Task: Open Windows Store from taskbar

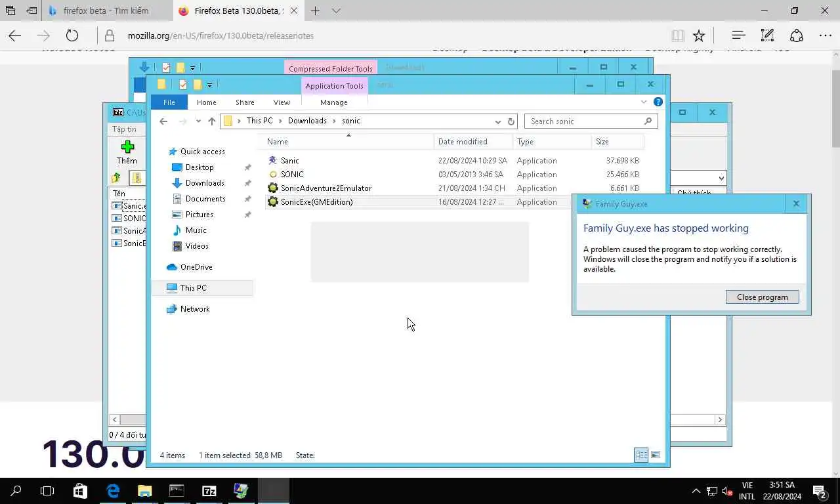Action: 80,491
